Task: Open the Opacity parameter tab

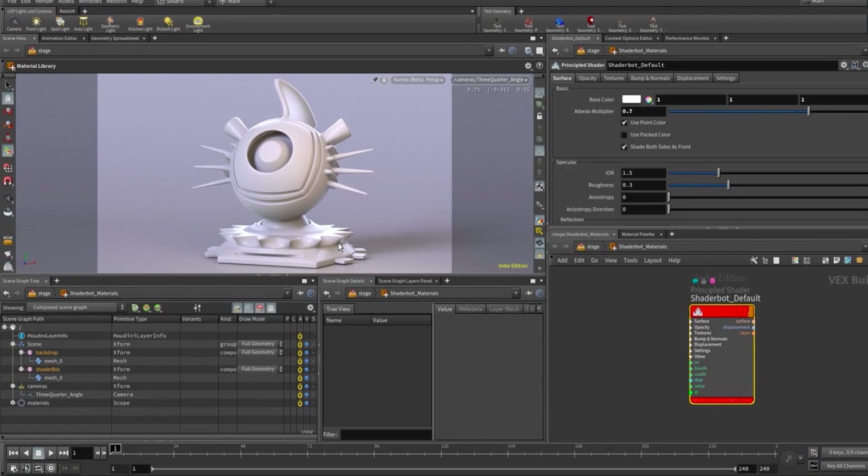Action: pyautogui.click(x=587, y=78)
